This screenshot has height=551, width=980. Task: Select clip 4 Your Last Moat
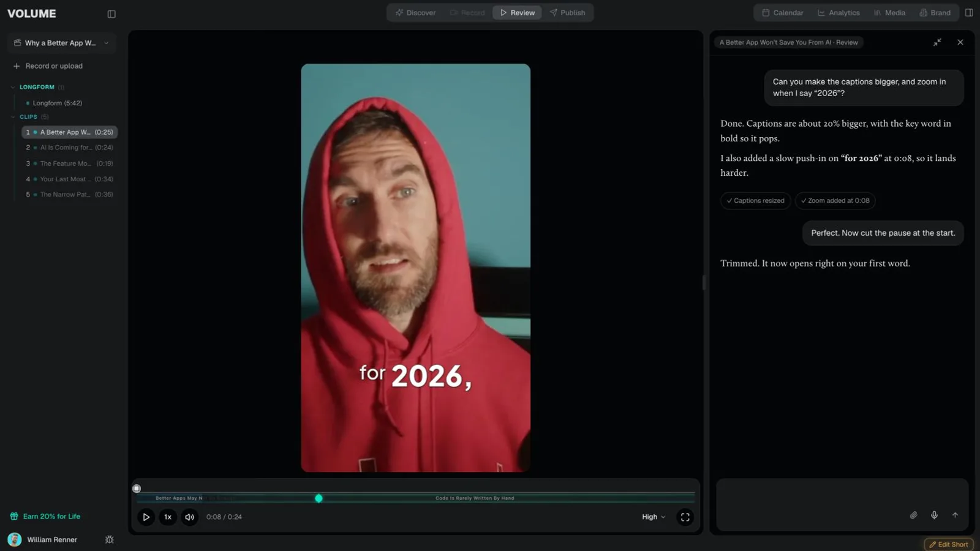[69, 179]
